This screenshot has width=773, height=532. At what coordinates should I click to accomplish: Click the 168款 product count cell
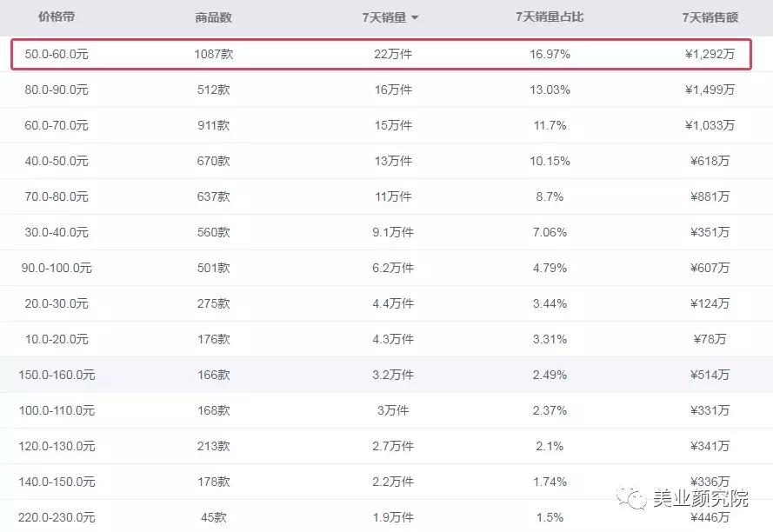point(213,410)
